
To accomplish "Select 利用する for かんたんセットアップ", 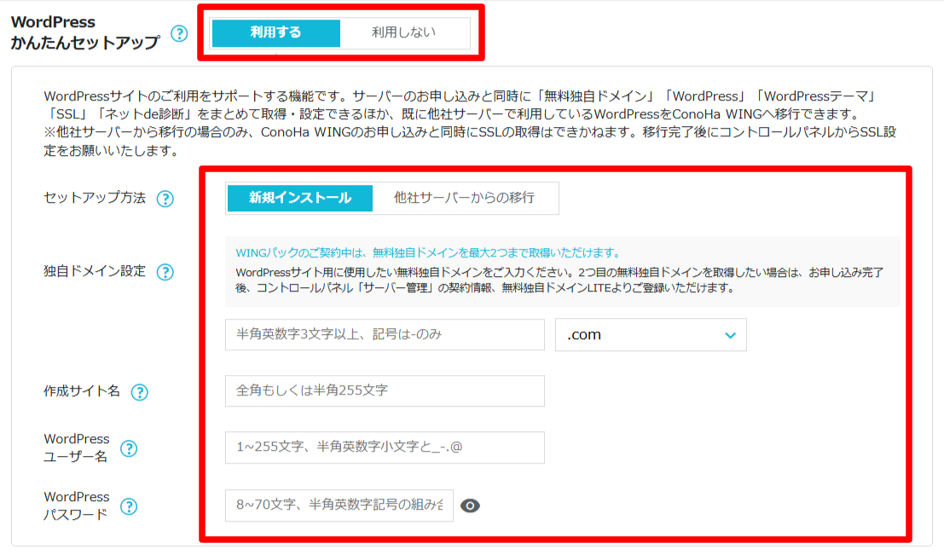I will click(x=276, y=32).
